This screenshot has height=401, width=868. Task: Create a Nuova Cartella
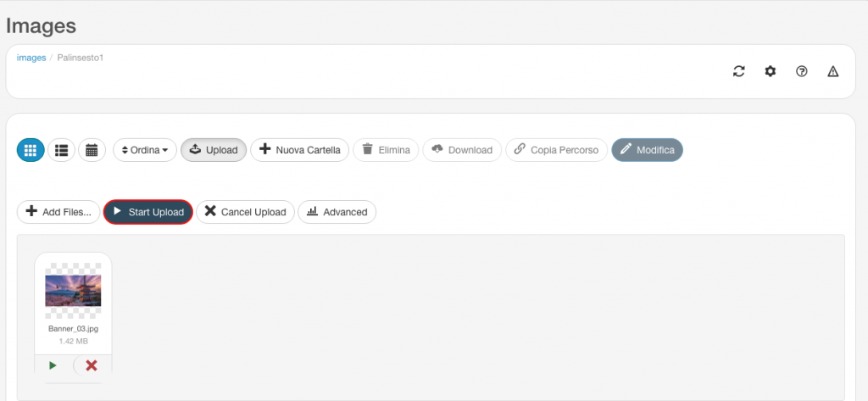tap(299, 150)
